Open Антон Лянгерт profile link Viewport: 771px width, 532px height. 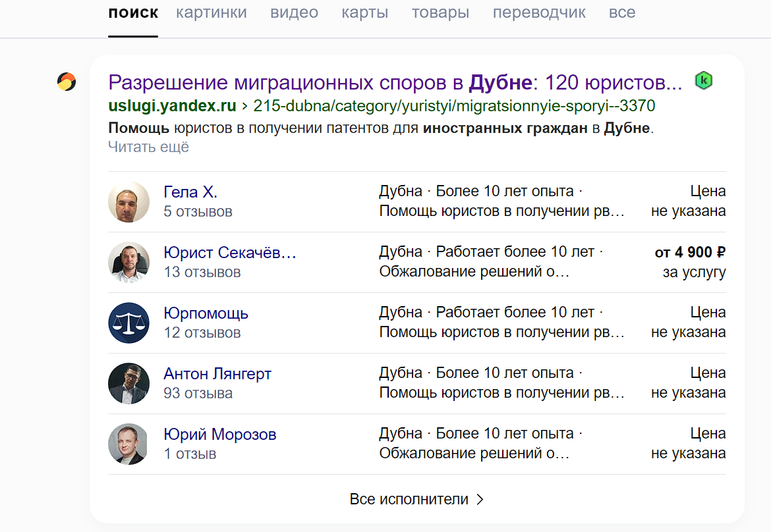click(217, 374)
